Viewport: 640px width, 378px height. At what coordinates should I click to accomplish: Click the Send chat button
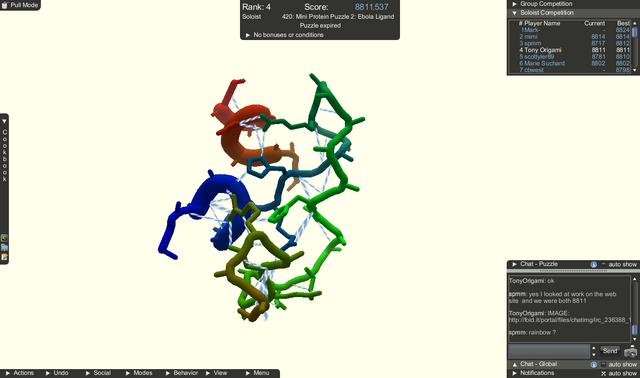pos(610,351)
